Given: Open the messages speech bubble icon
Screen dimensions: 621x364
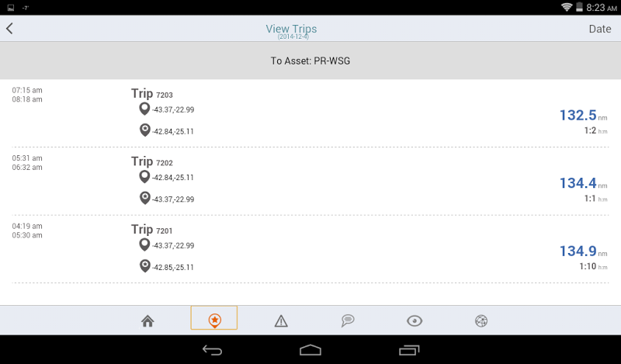Looking at the screenshot, I should click(x=348, y=321).
